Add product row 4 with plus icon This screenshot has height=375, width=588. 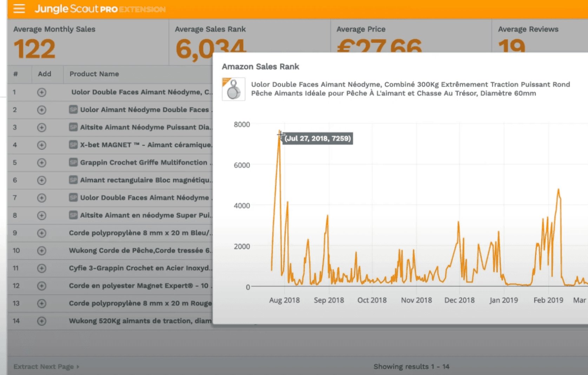click(x=41, y=145)
